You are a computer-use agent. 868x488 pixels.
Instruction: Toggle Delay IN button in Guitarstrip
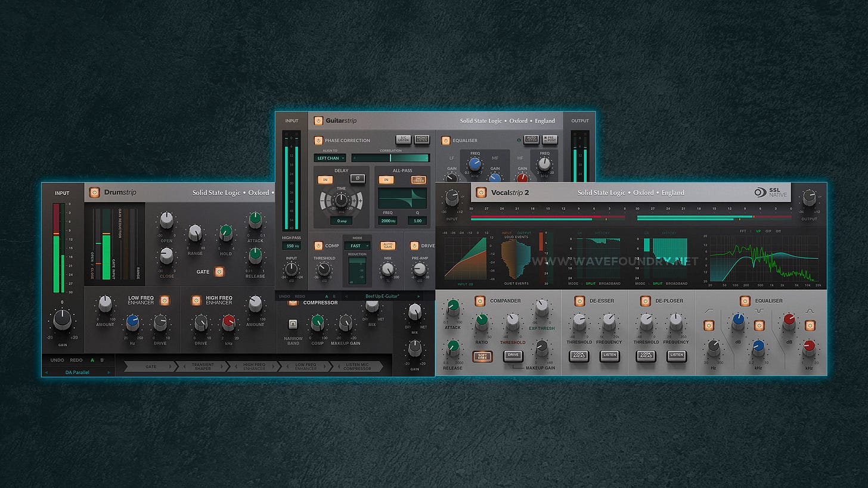click(325, 179)
